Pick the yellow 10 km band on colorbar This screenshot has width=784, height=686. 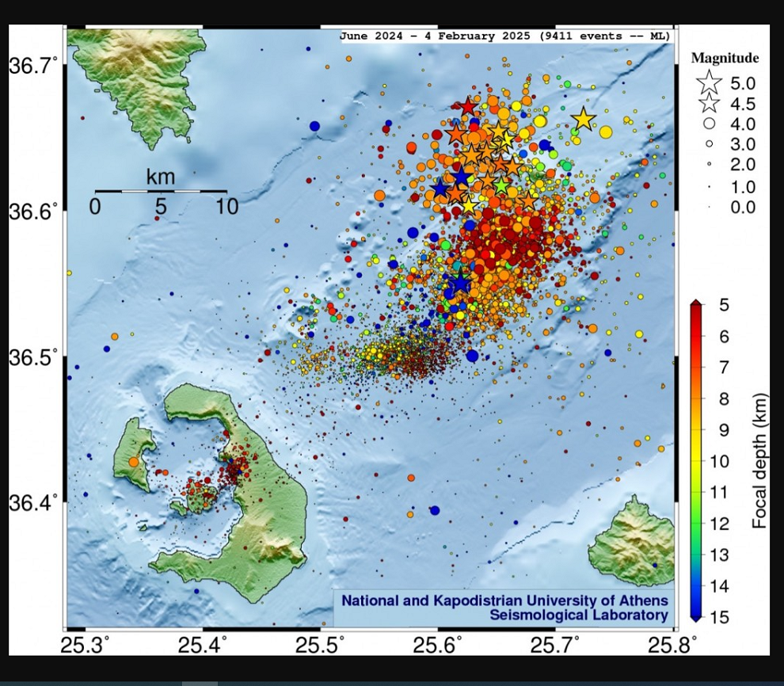696,461
